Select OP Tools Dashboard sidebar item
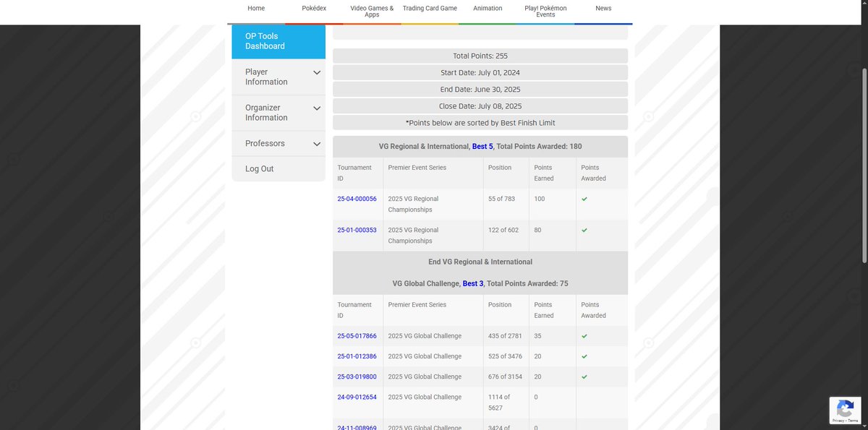The image size is (868, 430). (x=278, y=41)
